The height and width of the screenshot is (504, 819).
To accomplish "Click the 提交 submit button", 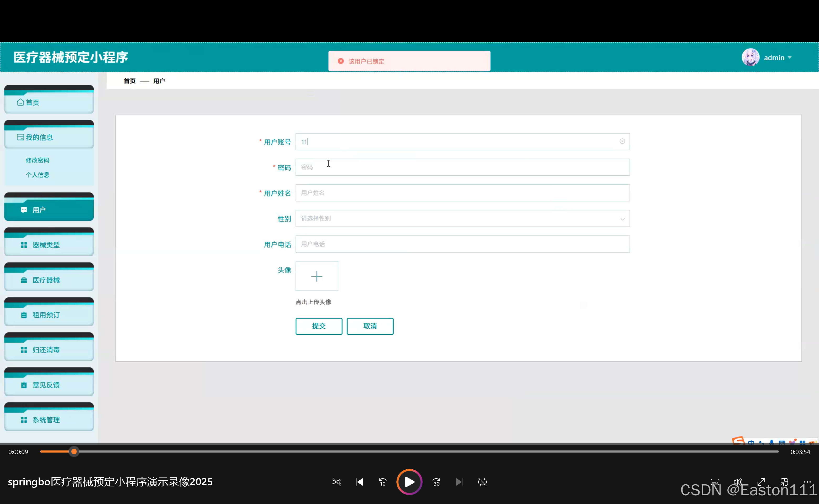I will coord(319,326).
